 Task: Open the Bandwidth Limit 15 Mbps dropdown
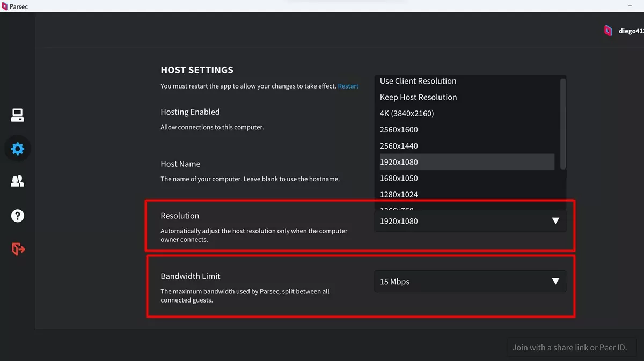point(470,282)
